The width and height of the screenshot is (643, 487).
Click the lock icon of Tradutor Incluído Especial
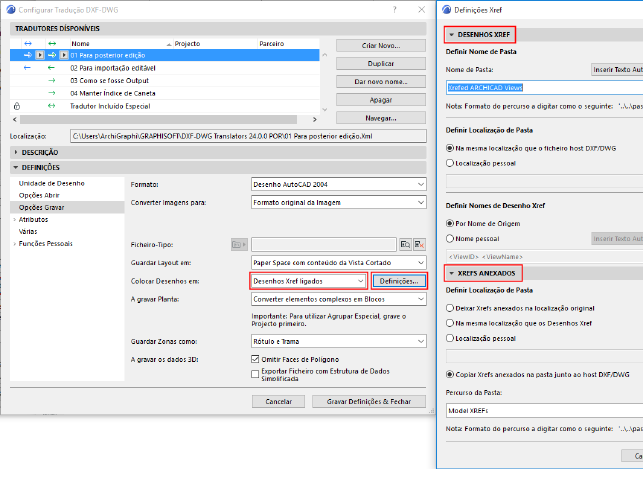17,106
